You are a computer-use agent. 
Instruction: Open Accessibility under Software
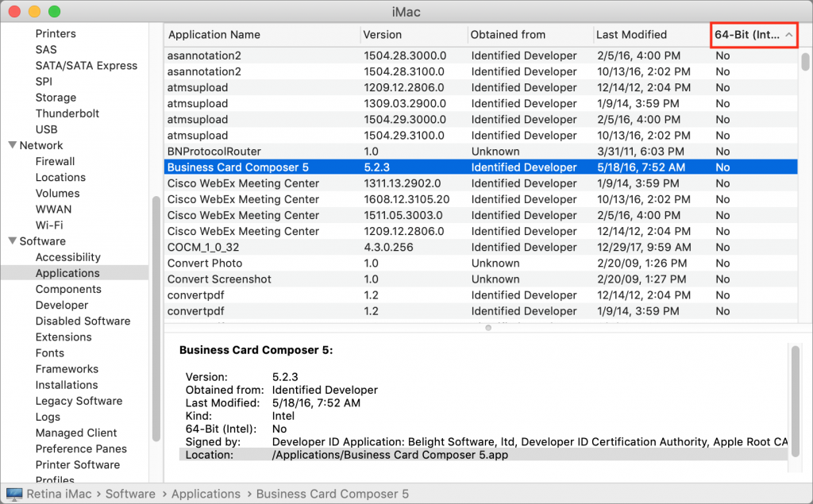tap(68, 257)
